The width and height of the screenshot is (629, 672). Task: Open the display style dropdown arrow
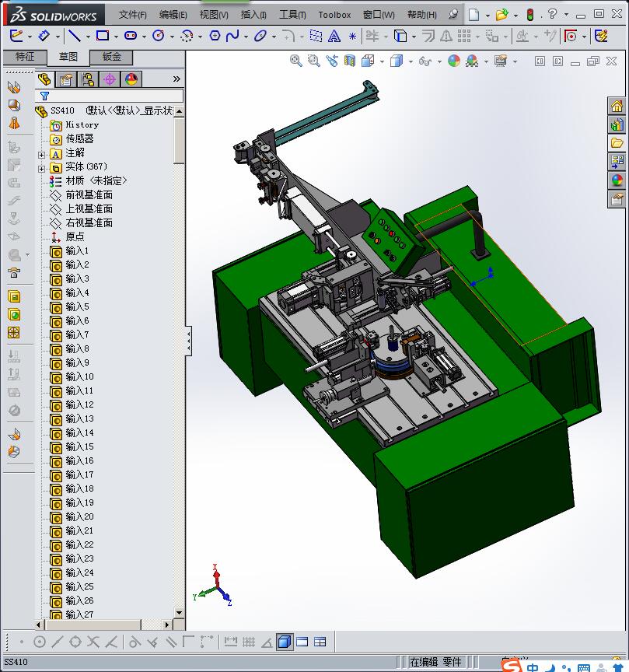(x=411, y=61)
